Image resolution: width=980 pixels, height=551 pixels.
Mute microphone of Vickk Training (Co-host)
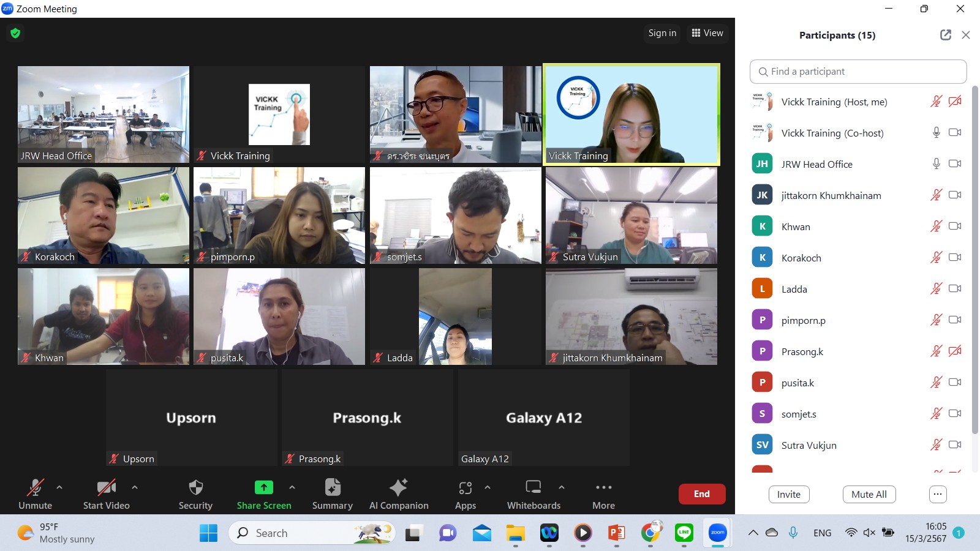pos(936,133)
